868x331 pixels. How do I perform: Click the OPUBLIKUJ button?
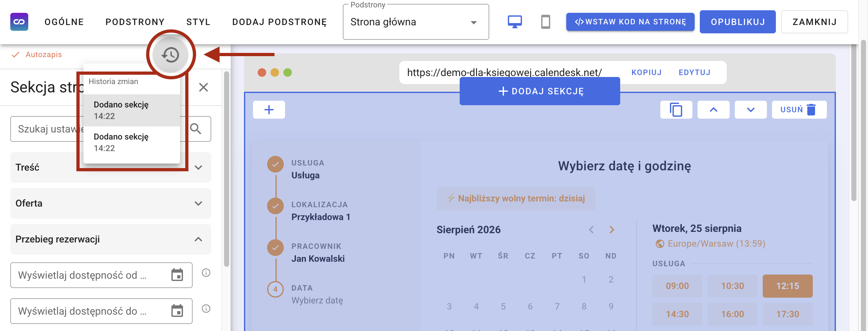(738, 22)
